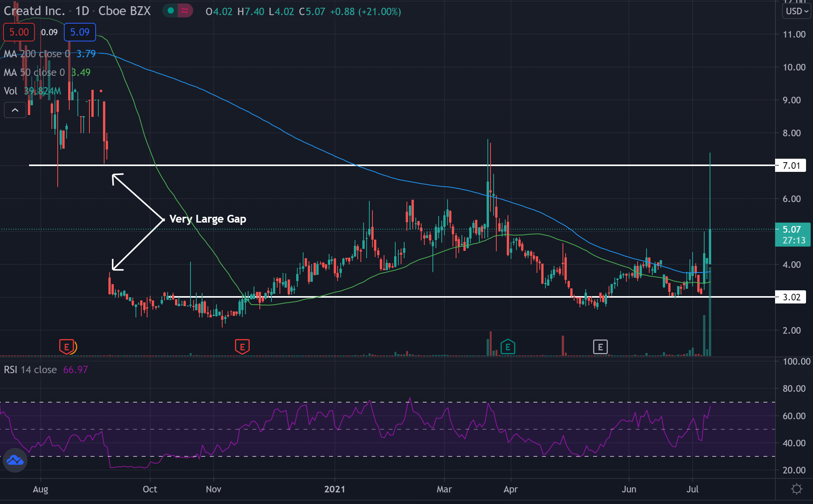The width and height of the screenshot is (813, 504).
Task: Click the red earnings marker near August
Action: coord(66,346)
